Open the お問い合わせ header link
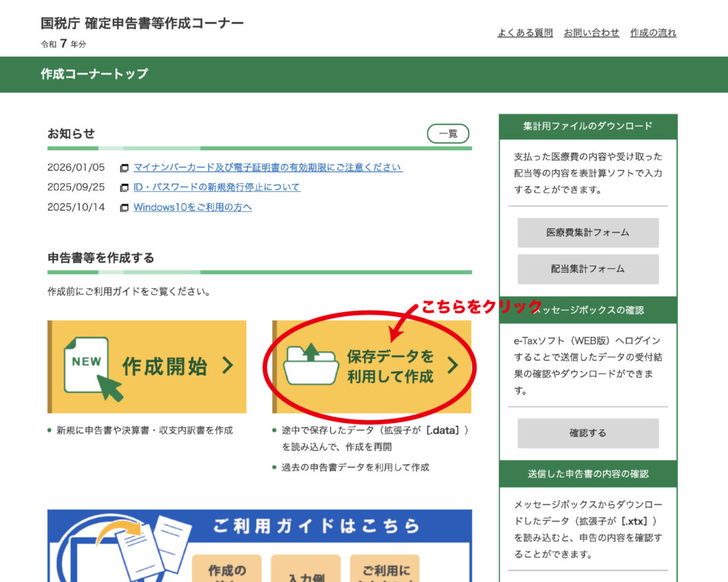 click(x=591, y=32)
